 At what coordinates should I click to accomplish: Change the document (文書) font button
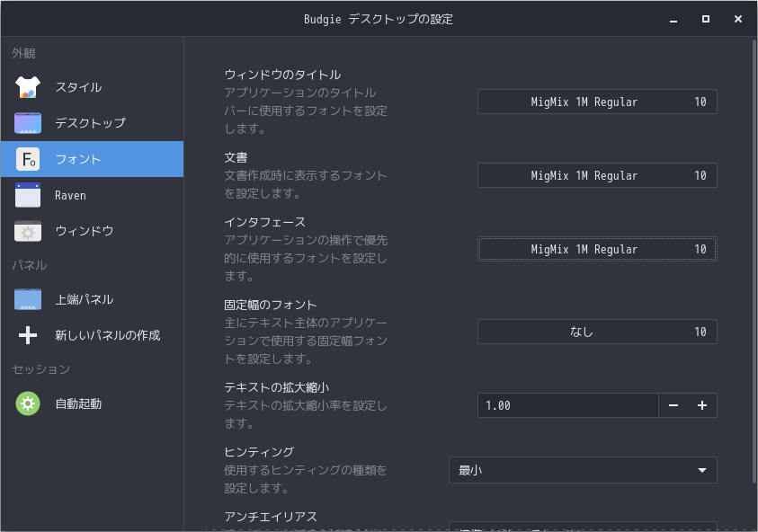point(597,175)
